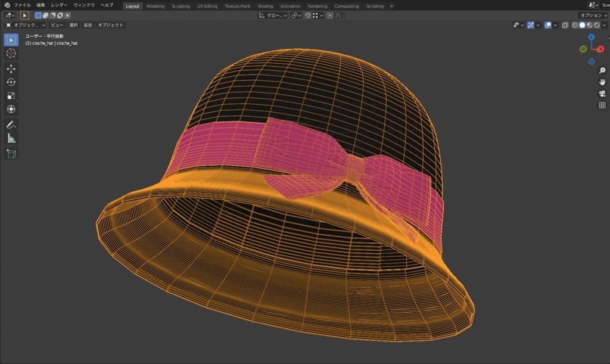Open the ファイル menu
610x364 pixels.
22,5
